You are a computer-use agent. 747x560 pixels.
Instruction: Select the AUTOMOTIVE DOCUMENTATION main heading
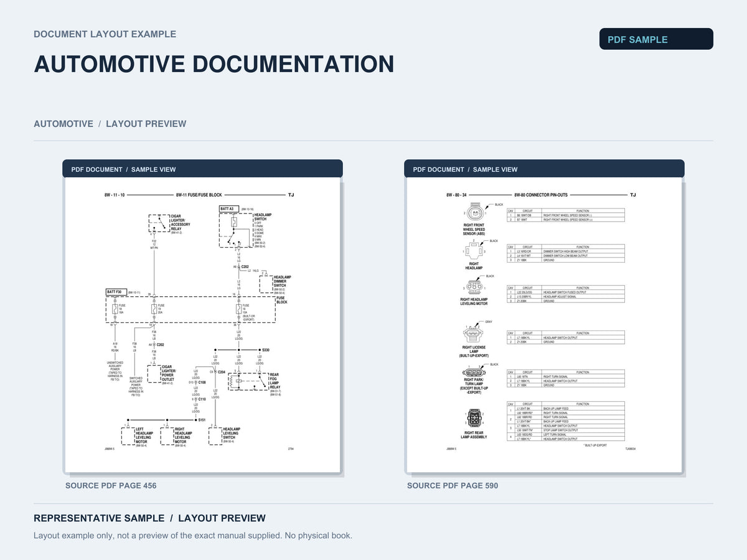tap(214, 64)
